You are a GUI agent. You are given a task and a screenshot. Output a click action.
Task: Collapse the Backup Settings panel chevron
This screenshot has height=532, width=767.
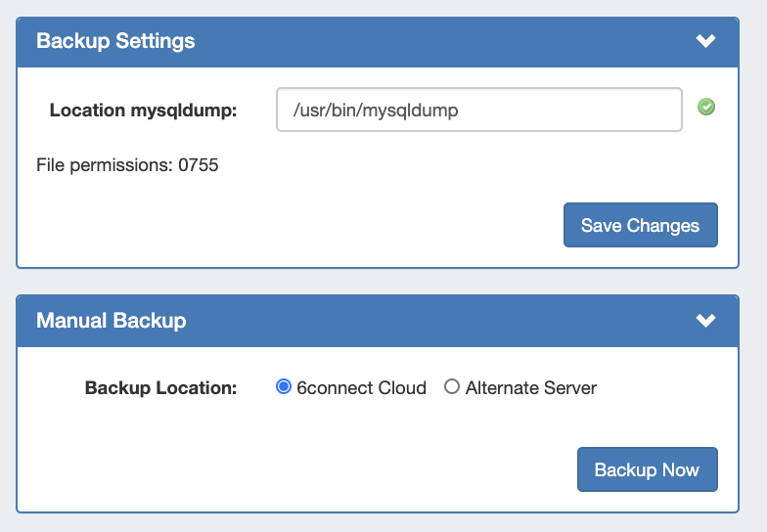click(x=705, y=41)
